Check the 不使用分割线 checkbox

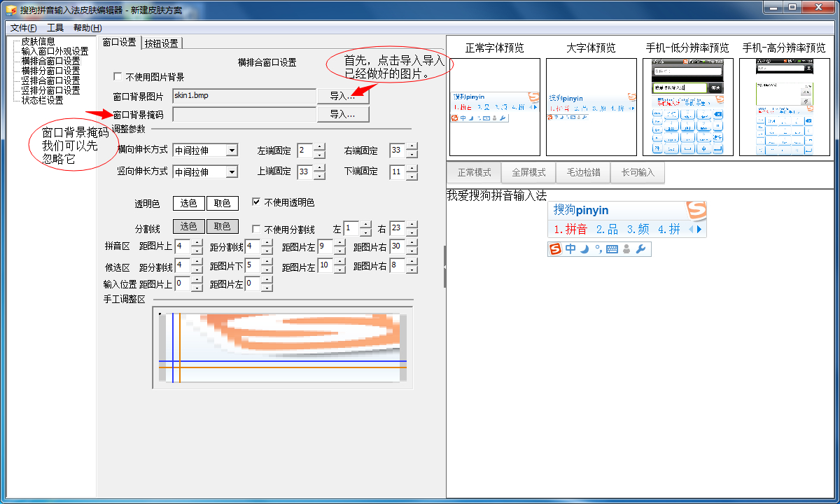click(x=256, y=229)
